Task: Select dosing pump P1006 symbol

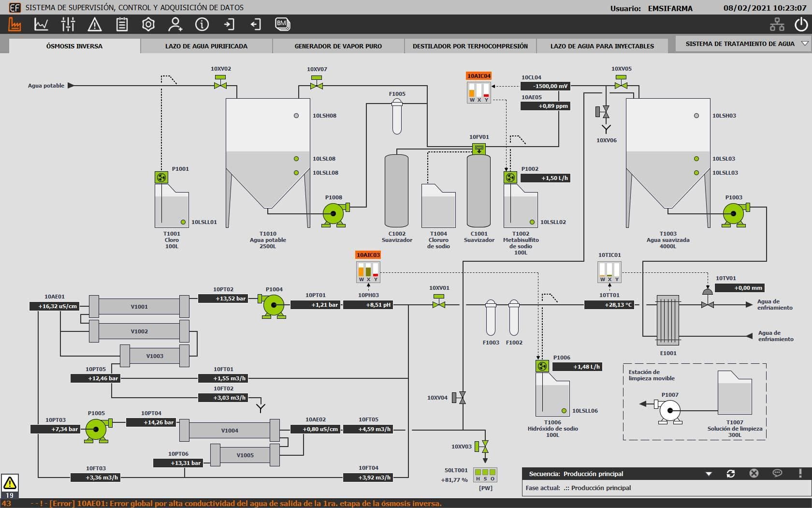Action: [542, 366]
